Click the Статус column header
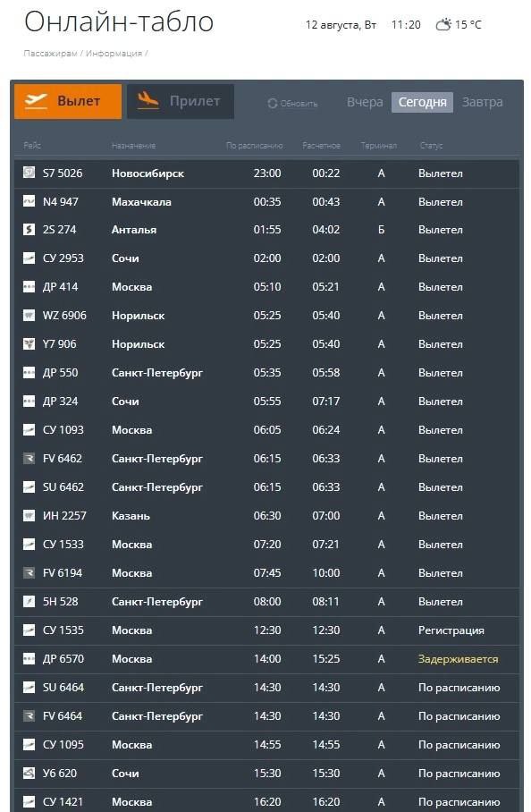531x812 pixels. [431, 146]
